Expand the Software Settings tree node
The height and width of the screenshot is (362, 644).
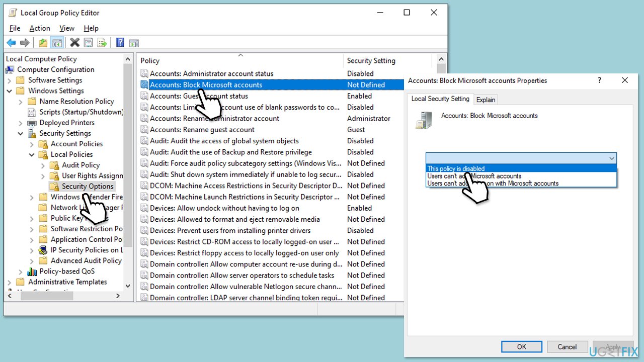click(x=10, y=80)
